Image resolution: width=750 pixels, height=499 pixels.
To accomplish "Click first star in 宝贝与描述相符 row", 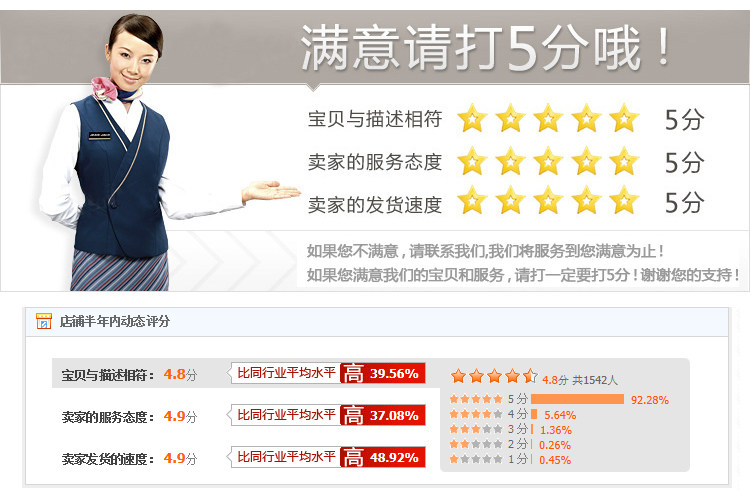I will coord(472,118).
